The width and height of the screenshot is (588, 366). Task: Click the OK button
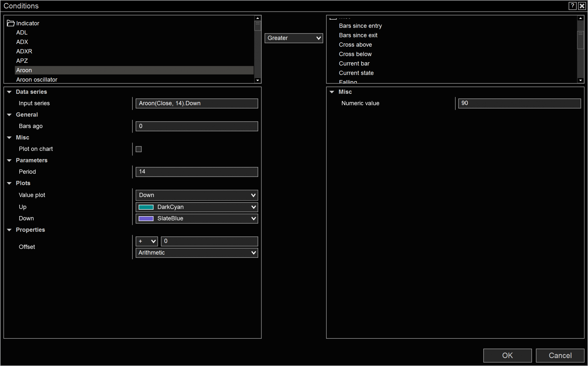[507, 355]
